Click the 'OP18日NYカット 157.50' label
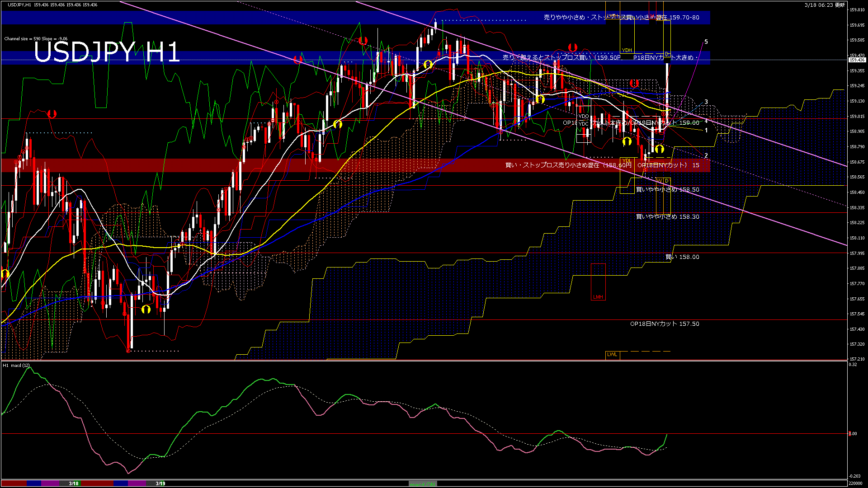The image size is (868, 488). 665,324
